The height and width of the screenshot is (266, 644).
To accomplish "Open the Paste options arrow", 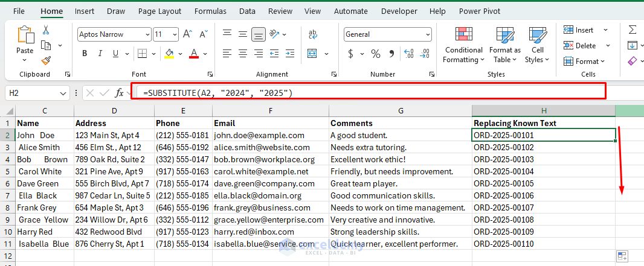I will coord(25,60).
